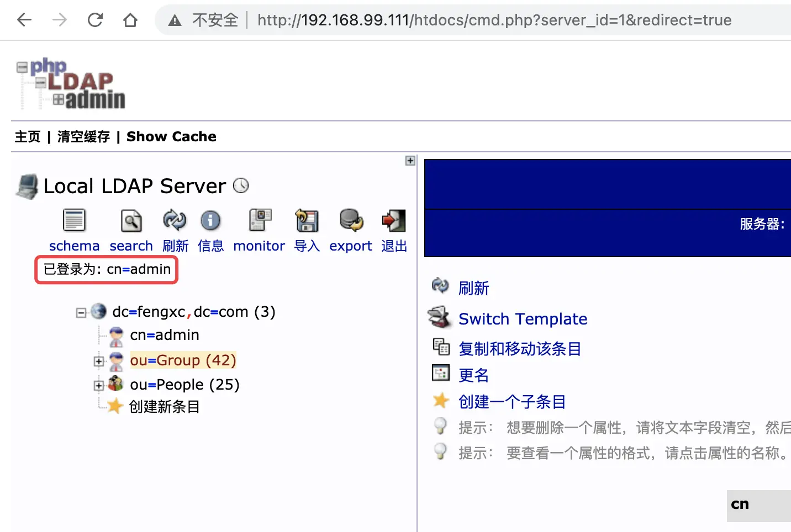Open the schema text link
This screenshot has width=791, height=532.
tap(74, 246)
